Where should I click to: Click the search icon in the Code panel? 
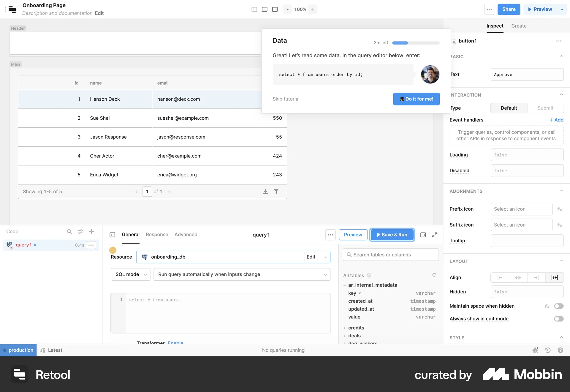pyautogui.click(x=69, y=232)
